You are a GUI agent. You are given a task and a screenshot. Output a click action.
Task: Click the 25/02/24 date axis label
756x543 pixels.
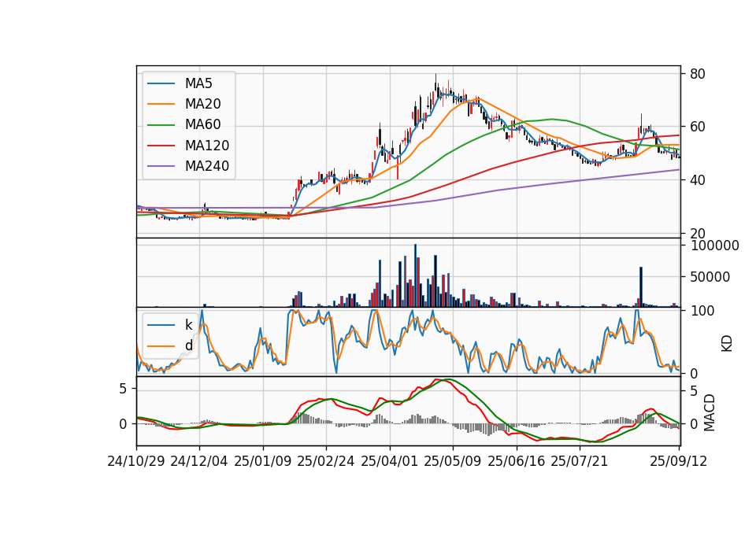326,461
